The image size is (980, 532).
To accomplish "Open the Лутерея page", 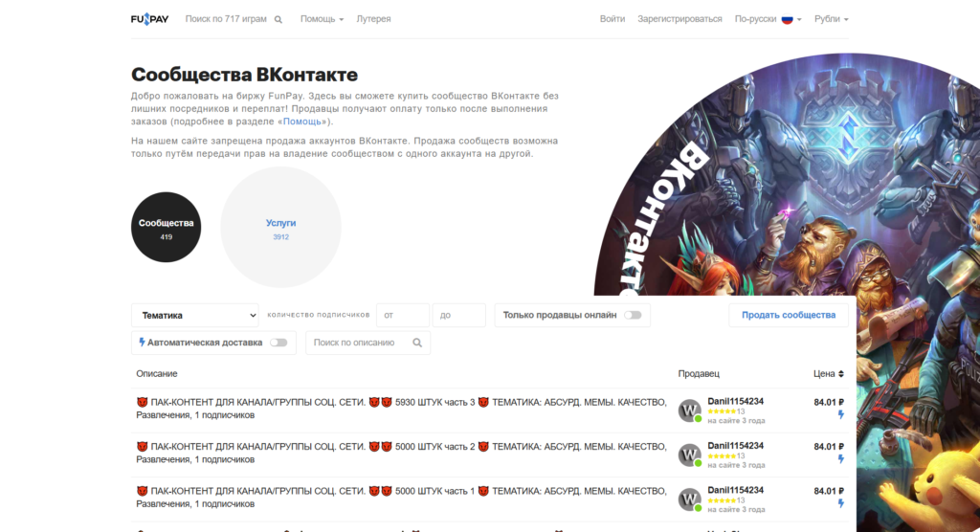I will 373,19.
